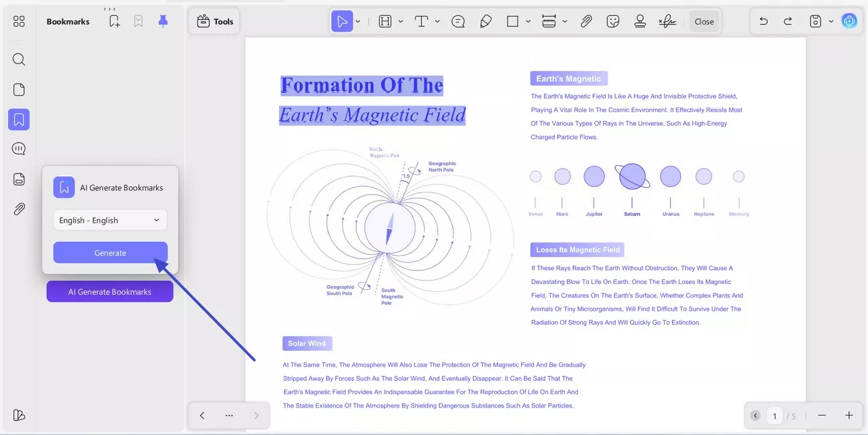Screen dimensions: 868x435
Task: Expand the Text tool options chevron
Action: coord(437,21)
